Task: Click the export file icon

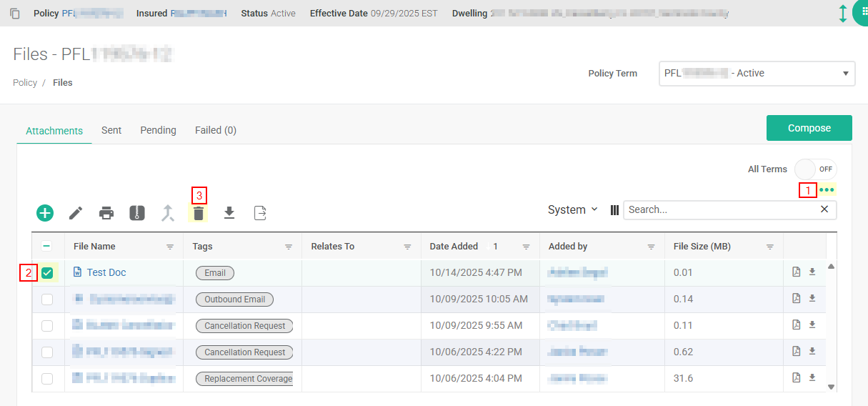Action: point(261,213)
